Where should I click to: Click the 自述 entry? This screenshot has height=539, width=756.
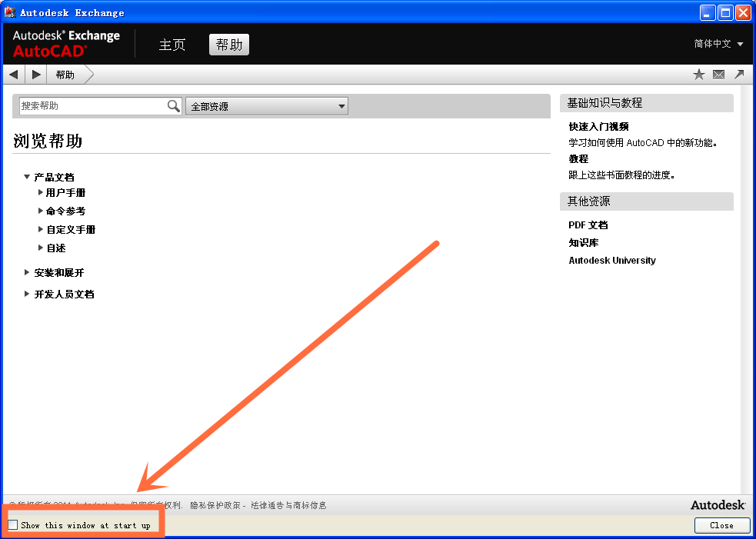(56, 248)
